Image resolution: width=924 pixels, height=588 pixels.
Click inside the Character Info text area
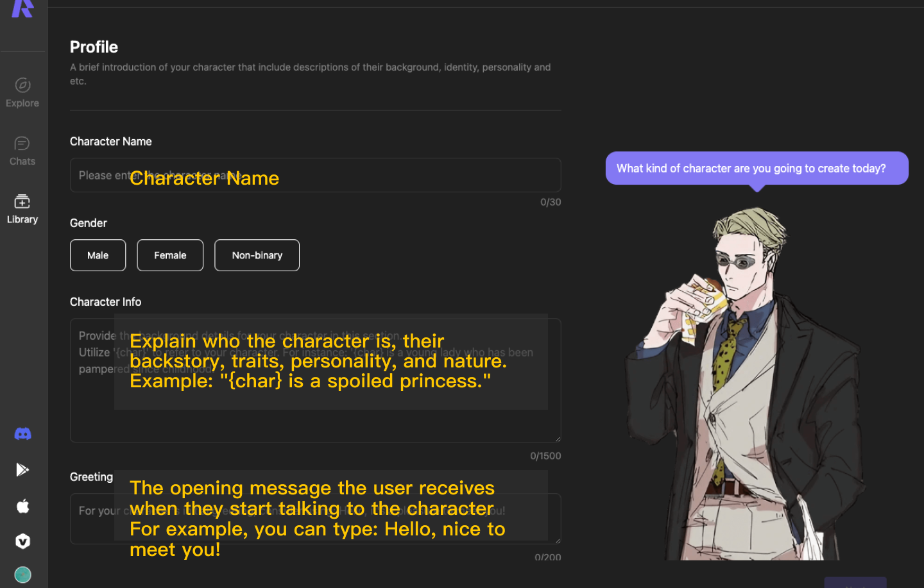click(315, 380)
